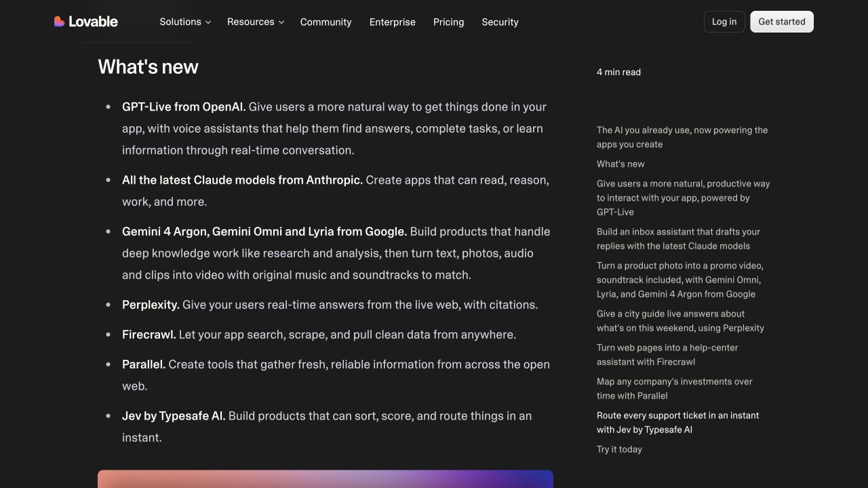This screenshot has height=488, width=868.
Task: Jump to the Parallel investments map section
Action: click(x=675, y=388)
